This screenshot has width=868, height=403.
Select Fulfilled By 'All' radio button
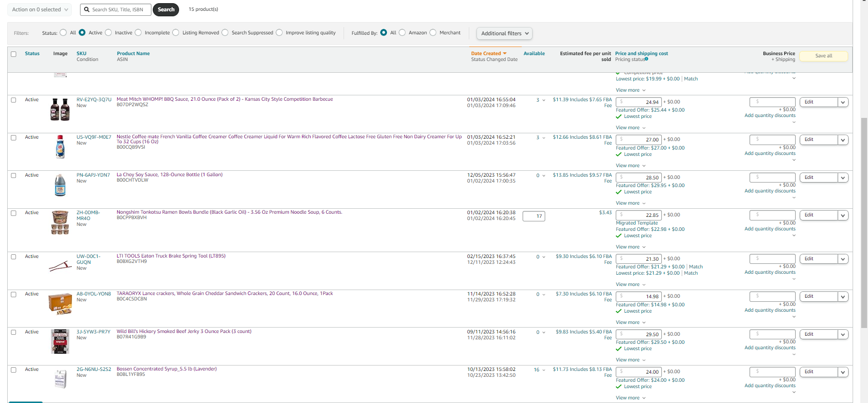click(384, 33)
